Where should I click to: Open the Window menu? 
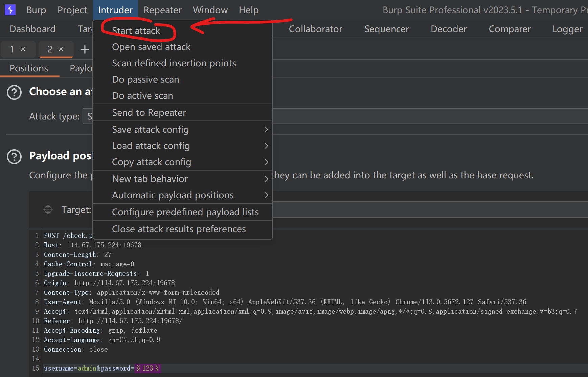pos(210,10)
